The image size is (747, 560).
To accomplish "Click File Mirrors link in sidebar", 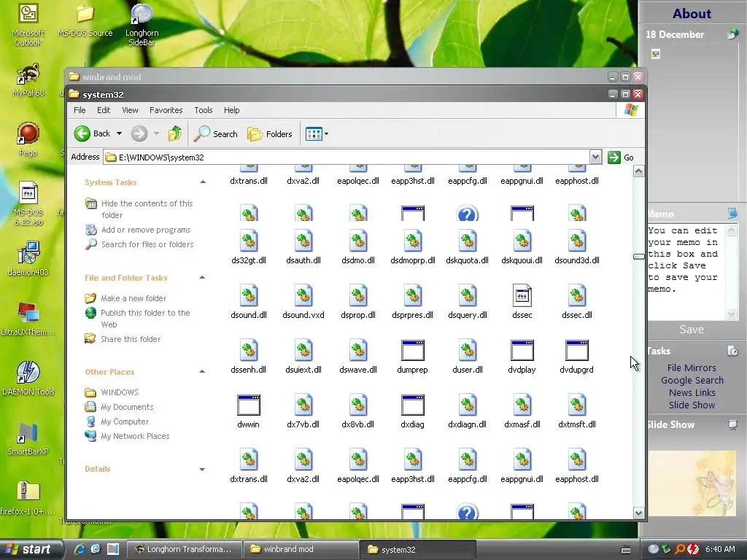I will coord(692,367).
